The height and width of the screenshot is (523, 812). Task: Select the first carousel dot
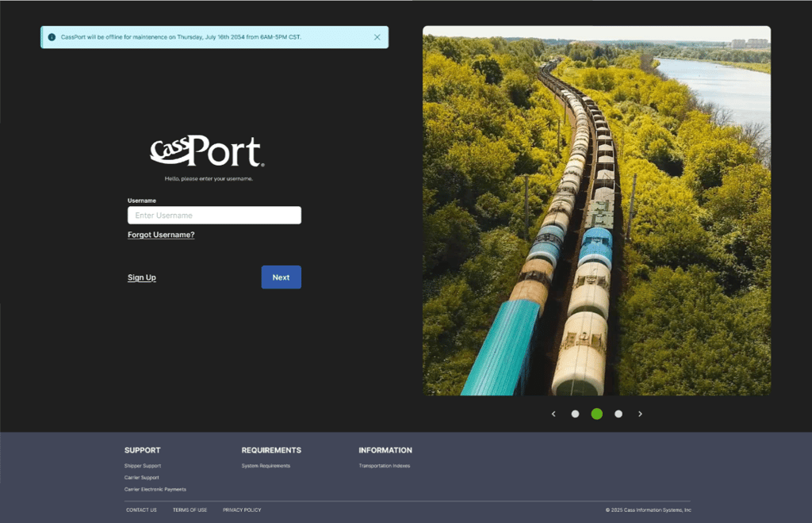coord(575,414)
